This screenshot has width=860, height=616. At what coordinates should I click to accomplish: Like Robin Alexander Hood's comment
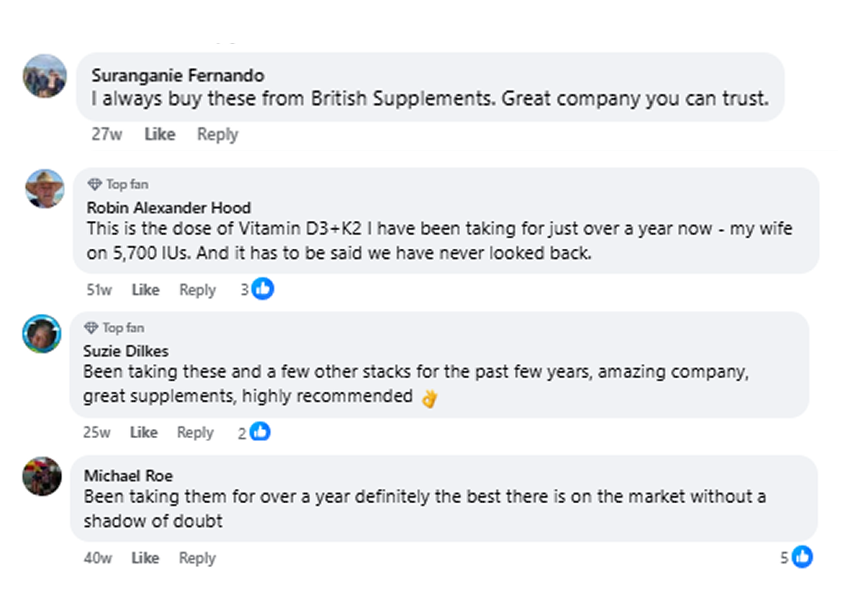tap(145, 289)
